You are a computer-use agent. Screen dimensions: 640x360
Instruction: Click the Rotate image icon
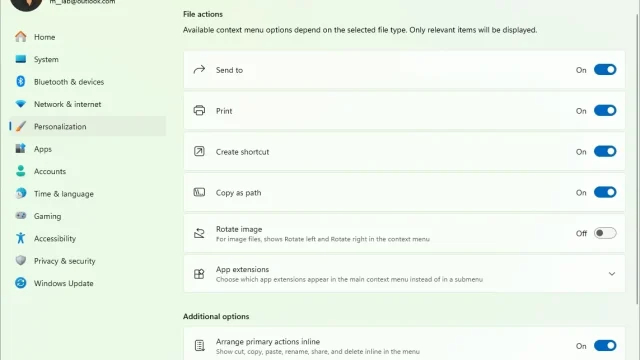[199, 233]
